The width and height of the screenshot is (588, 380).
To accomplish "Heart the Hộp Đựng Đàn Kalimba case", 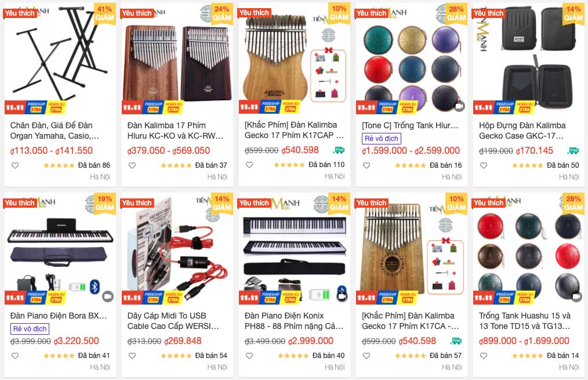I will tap(484, 165).
